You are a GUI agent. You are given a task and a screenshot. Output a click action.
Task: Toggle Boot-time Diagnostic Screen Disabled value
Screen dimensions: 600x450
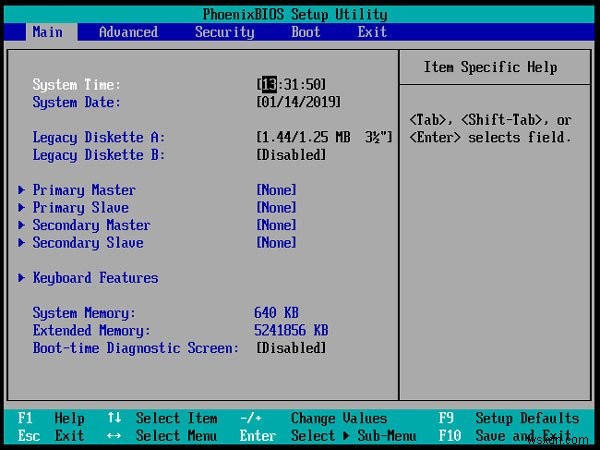click(x=291, y=348)
